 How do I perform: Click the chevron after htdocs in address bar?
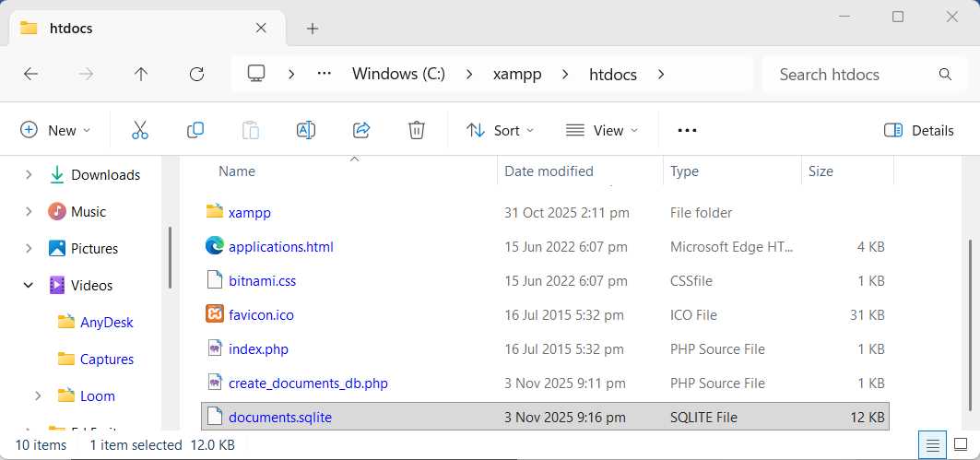coord(661,75)
